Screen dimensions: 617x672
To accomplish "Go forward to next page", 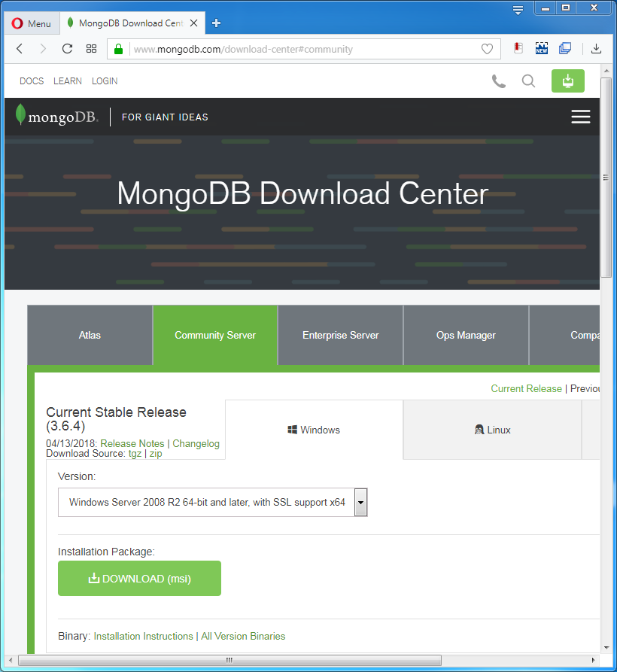I will (43, 48).
